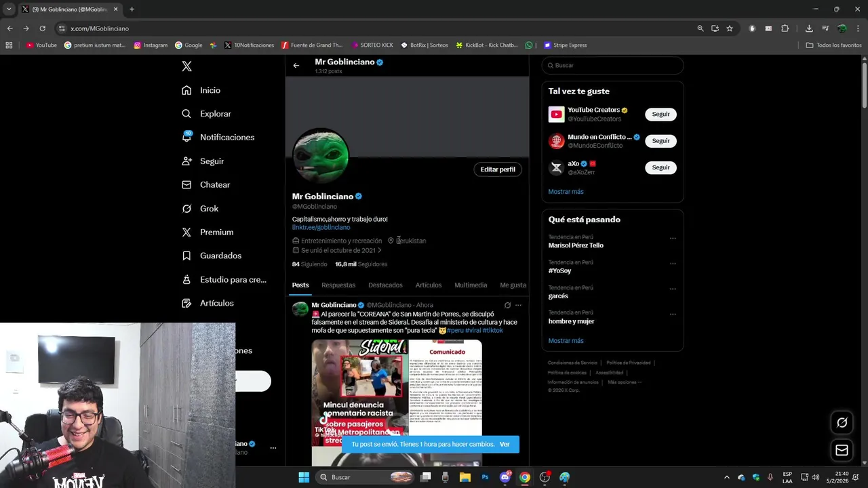Open more options for #YoSoy trend
This screenshot has height=488, width=868.
[673, 264]
